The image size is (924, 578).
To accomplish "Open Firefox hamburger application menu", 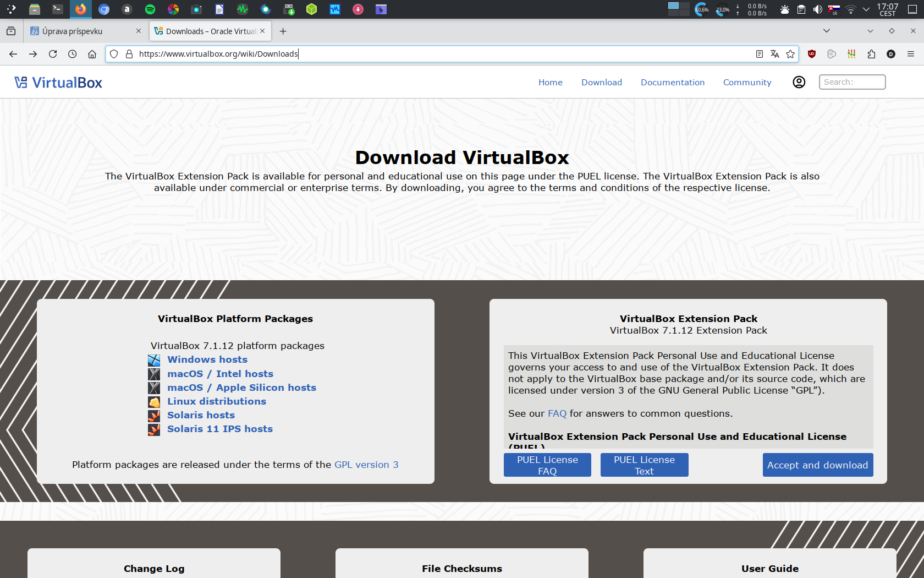I will pyautogui.click(x=911, y=54).
